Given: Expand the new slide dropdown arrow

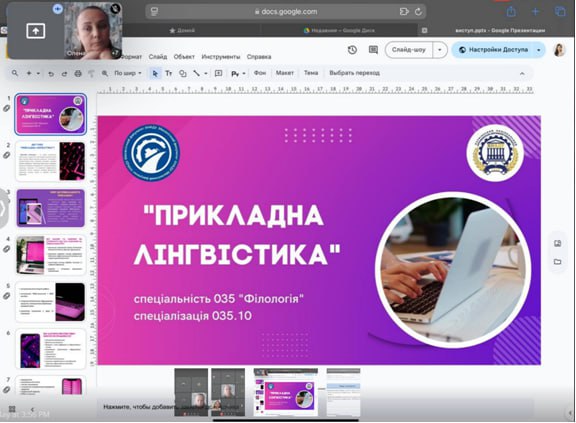Looking at the screenshot, I should [x=38, y=73].
